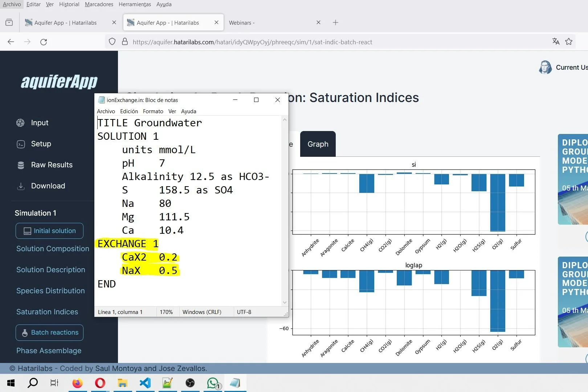Reload the current page

44,42
